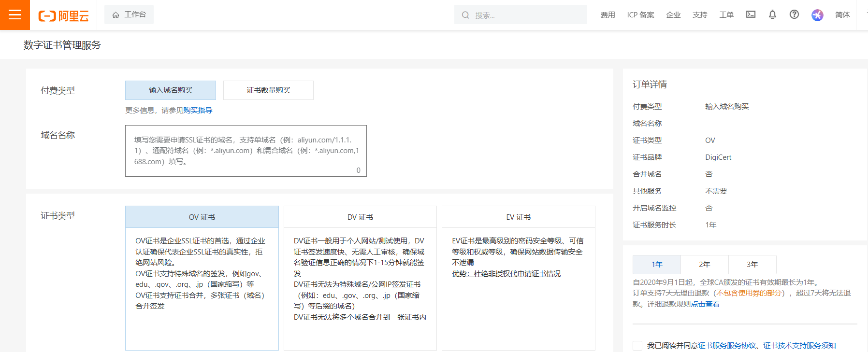
Task: Switch to the 3年 duration tab
Action: [752, 265]
